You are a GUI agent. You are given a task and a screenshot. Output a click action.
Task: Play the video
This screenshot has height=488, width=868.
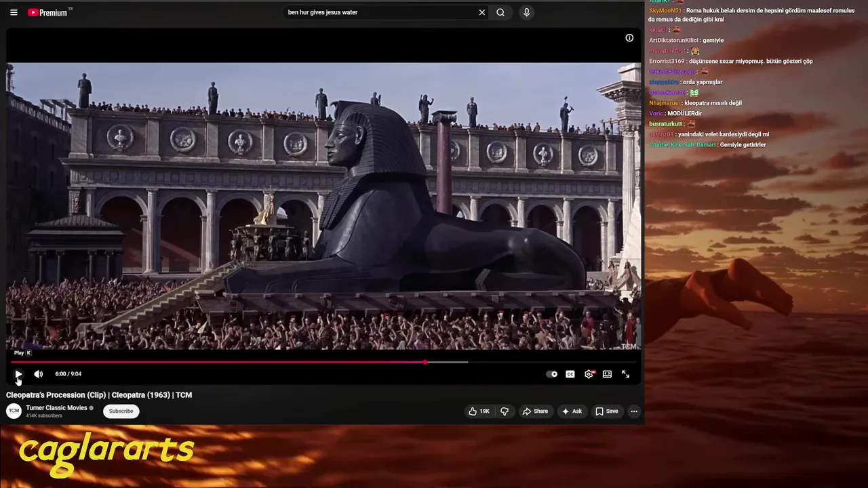(18, 374)
